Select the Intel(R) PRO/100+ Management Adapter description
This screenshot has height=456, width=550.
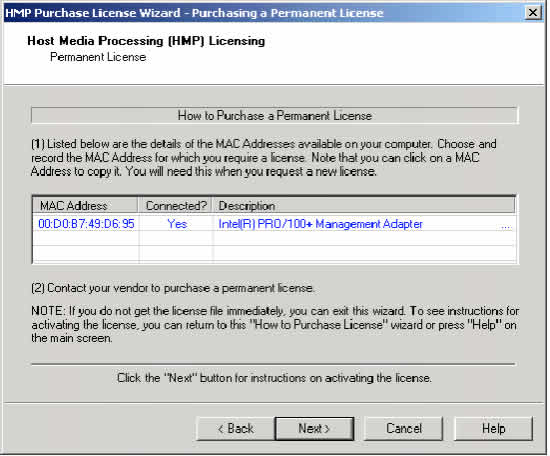pos(320,224)
